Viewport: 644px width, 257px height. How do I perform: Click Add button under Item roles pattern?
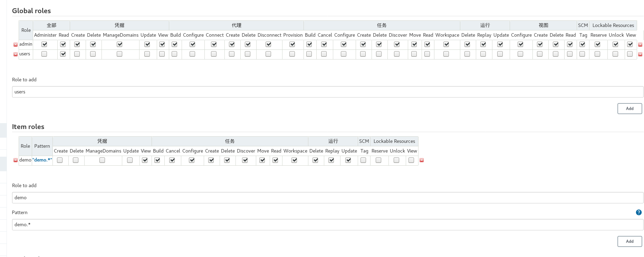click(x=629, y=241)
